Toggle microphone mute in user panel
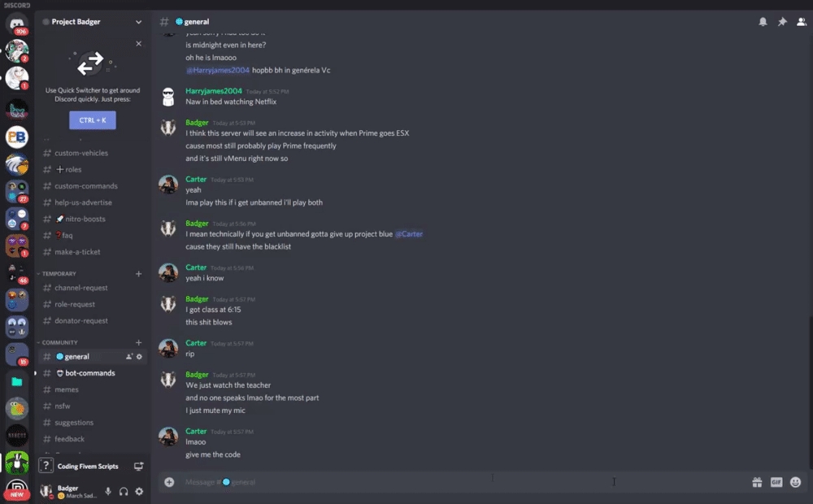Screen dimensions: 813x504 point(108,491)
